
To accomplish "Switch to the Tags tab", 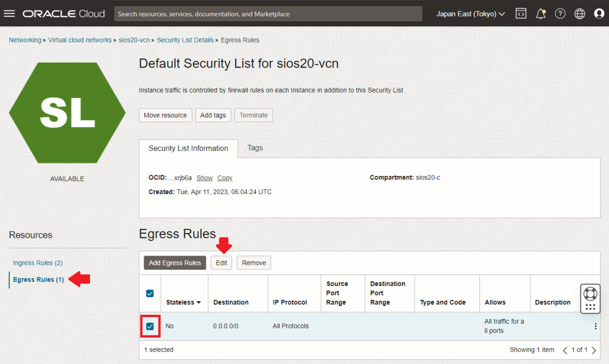I will pos(255,148).
